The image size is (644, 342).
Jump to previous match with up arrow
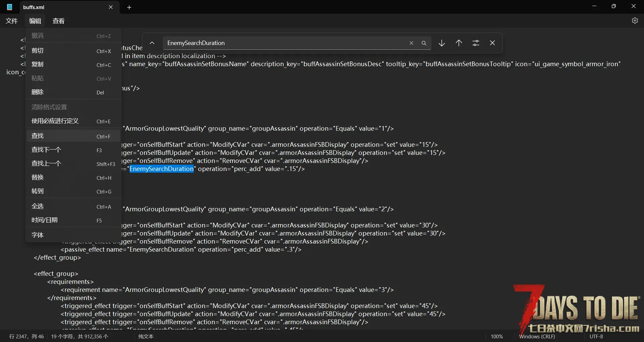[x=459, y=43]
